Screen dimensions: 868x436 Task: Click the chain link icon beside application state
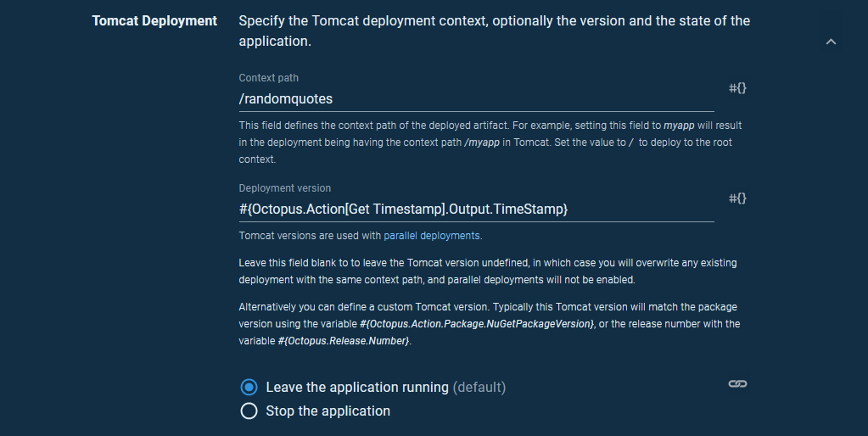(737, 384)
